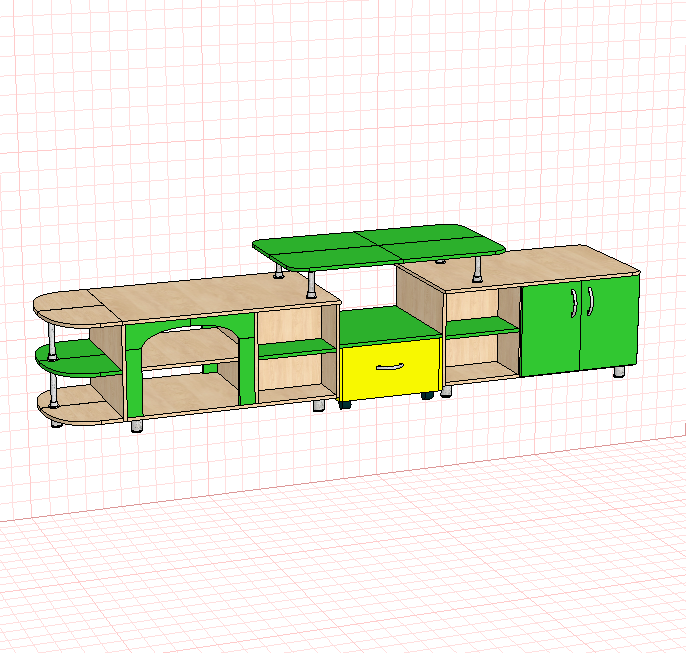
Task: Select the yellow drawer front panel
Action: click(x=391, y=369)
